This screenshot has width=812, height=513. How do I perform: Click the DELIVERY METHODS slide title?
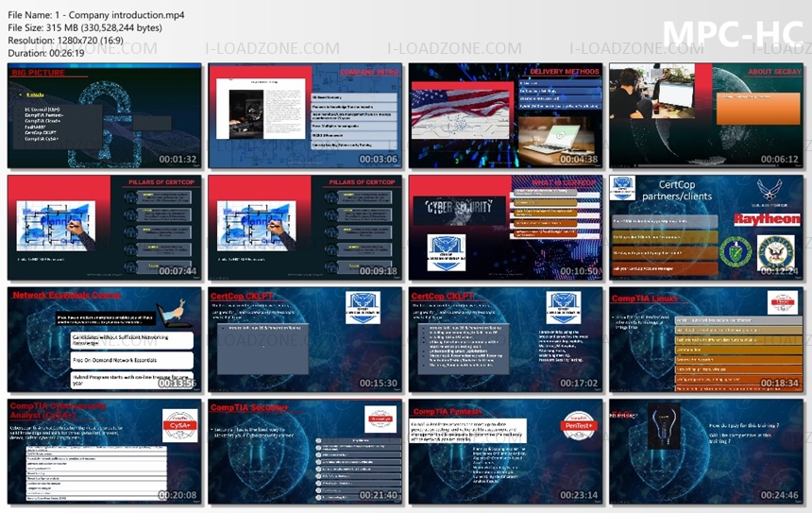(x=565, y=72)
